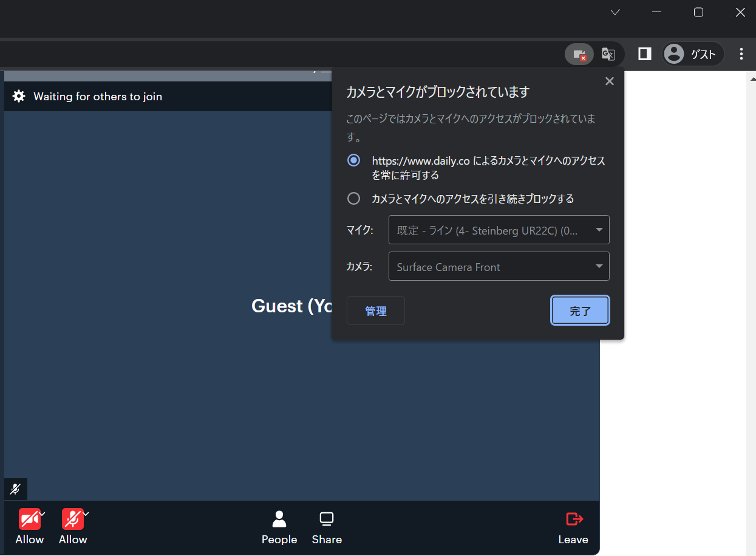Open the Chrome three-dot menu
Screen dimensions: 756x556
[x=741, y=54]
